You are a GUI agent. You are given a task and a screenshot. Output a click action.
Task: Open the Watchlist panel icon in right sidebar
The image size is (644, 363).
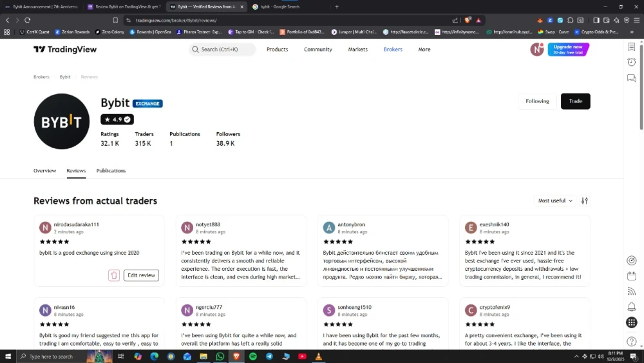(632, 47)
